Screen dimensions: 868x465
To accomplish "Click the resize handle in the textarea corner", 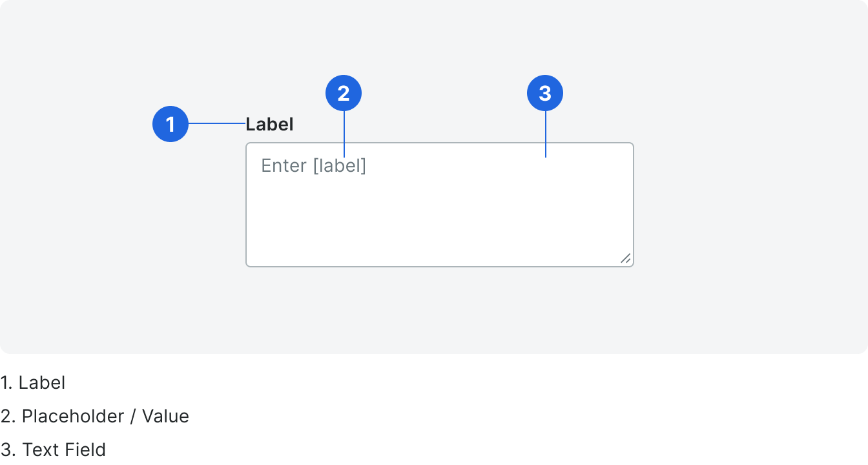I will tap(625, 258).
